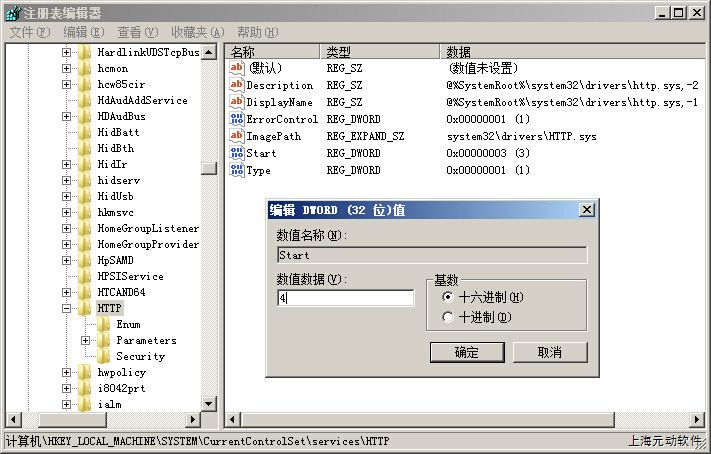The width and height of the screenshot is (711, 454).
Task: Click the HidUsb folder icon
Action: [85, 196]
